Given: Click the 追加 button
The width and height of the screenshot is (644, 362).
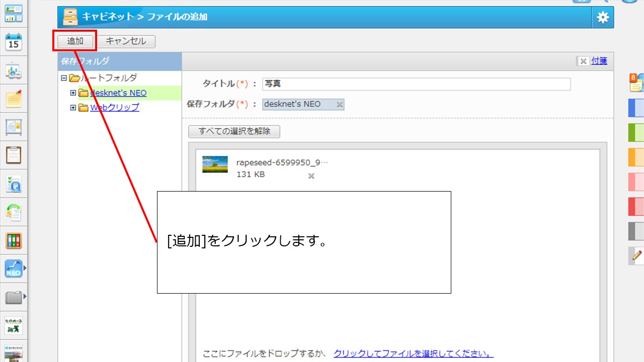Looking at the screenshot, I should tap(75, 41).
